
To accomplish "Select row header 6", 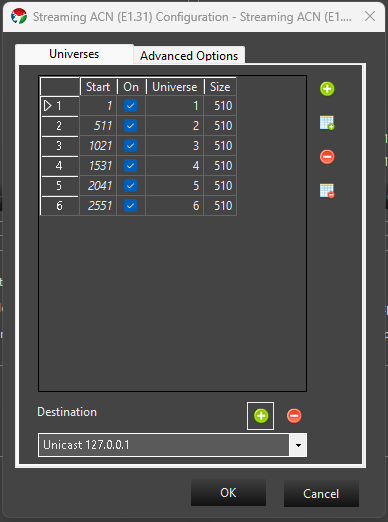I will tap(60, 206).
